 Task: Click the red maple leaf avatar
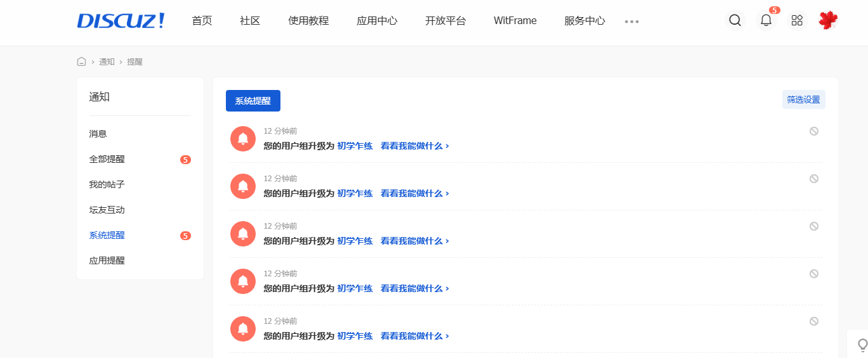[x=828, y=20]
